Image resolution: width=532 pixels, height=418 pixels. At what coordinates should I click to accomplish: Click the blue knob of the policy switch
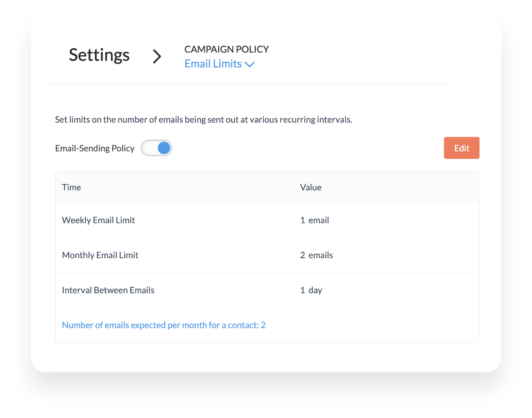click(x=163, y=148)
